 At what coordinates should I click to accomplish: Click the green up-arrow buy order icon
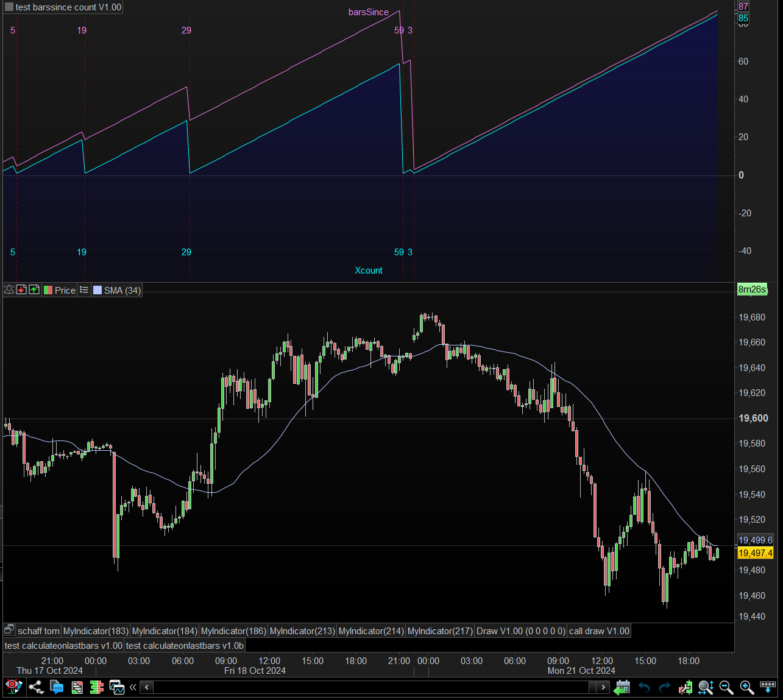pyautogui.click(x=34, y=290)
